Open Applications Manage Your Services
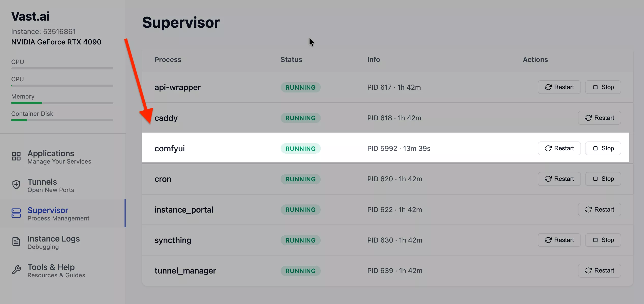Viewport: 644px width, 304px height. coord(62,157)
